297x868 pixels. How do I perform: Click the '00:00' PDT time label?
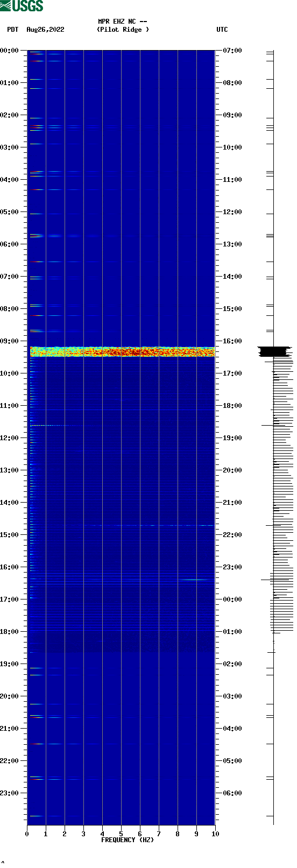point(9,51)
